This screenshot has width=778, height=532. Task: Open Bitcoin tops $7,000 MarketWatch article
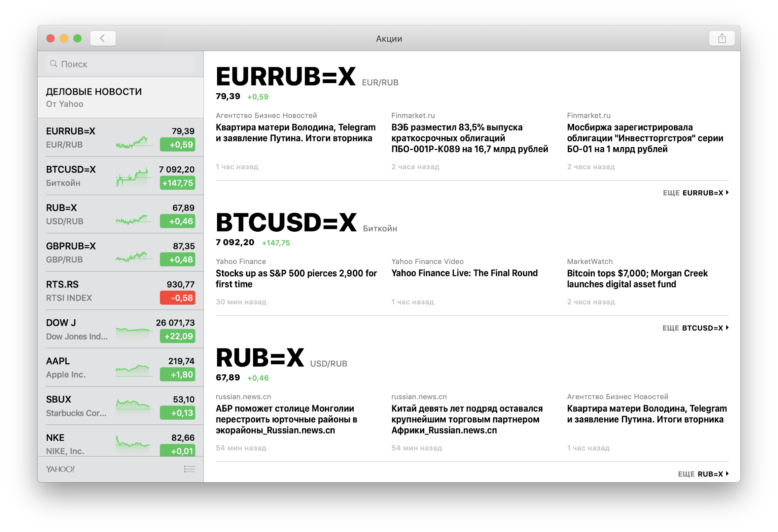637,278
